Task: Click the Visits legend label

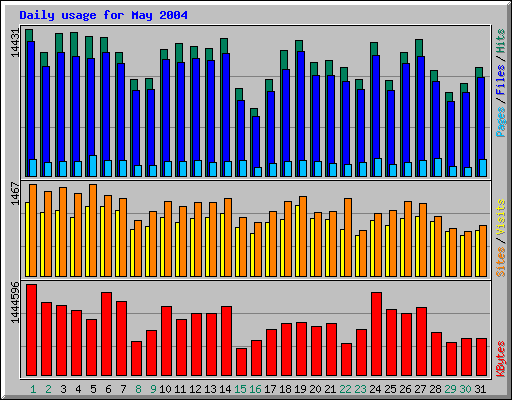Action: click(501, 217)
